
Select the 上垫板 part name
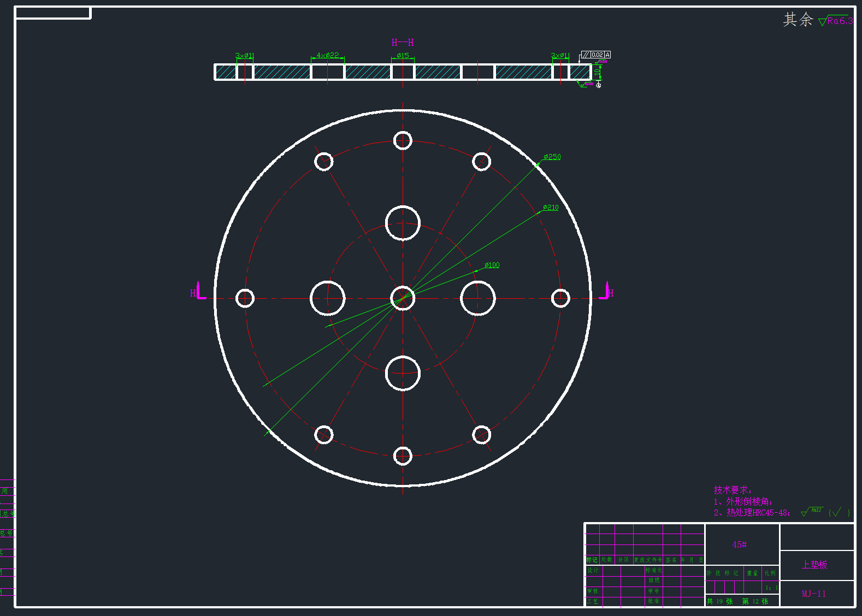click(x=814, y=565)
